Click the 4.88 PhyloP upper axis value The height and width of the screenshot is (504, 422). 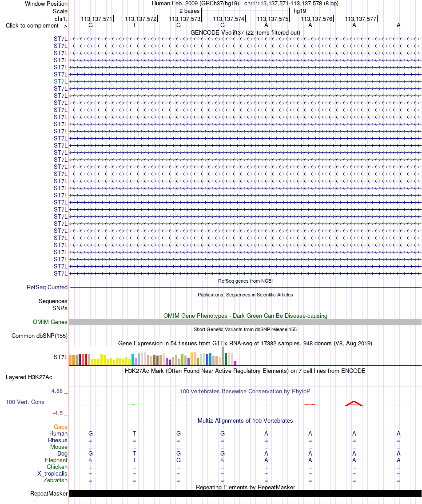(57, 391)
